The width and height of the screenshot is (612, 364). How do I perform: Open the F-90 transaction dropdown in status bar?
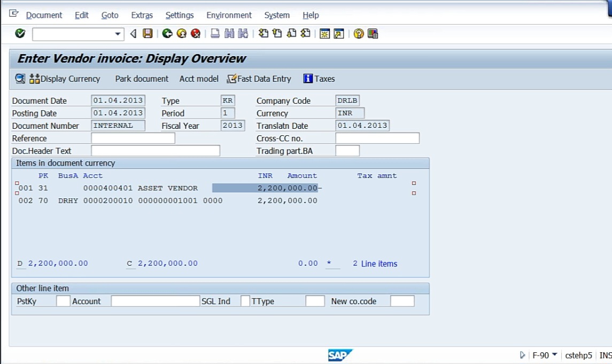click(554, 354)
